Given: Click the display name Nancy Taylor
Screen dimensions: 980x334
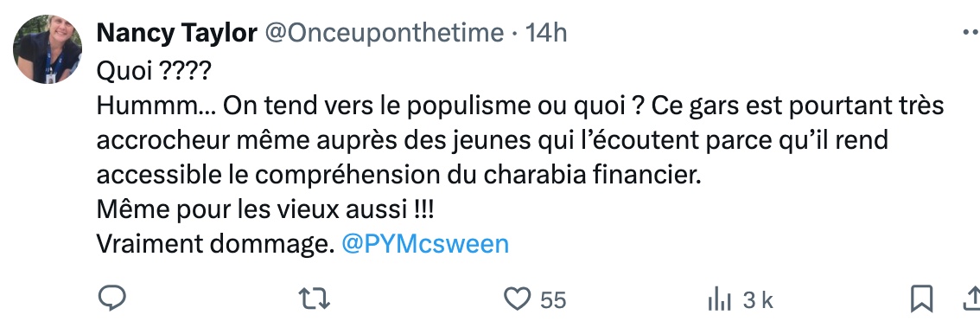Looking at the screenshot, I should (177, 33).
